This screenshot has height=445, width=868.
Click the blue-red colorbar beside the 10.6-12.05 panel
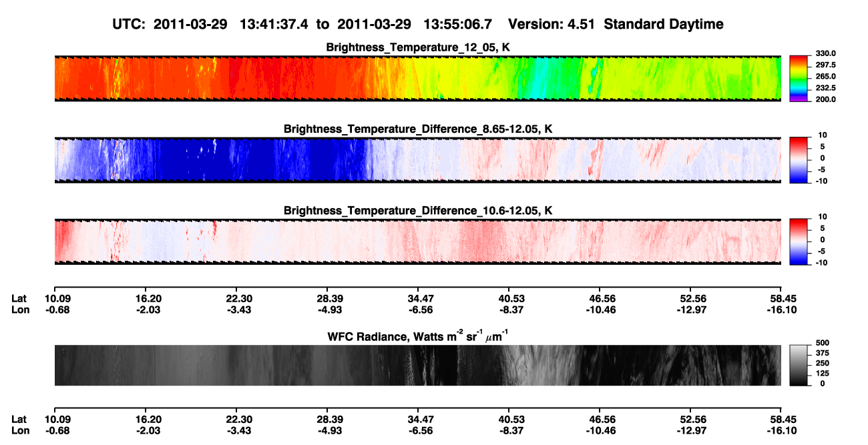click(799, 240)
